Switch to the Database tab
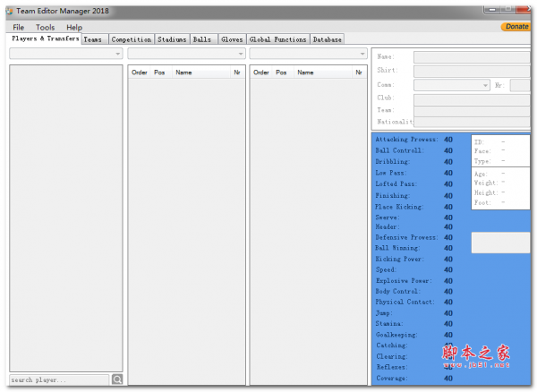 click(327, 39)
